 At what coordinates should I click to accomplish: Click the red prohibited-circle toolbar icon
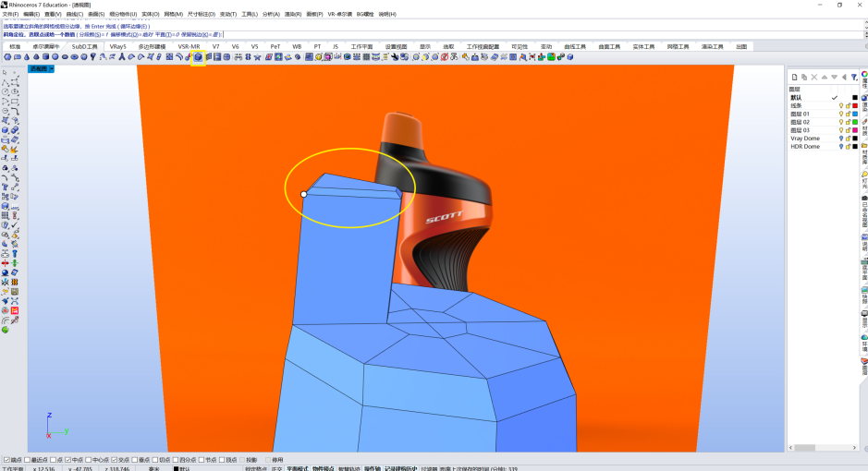[x=445, y=57]
